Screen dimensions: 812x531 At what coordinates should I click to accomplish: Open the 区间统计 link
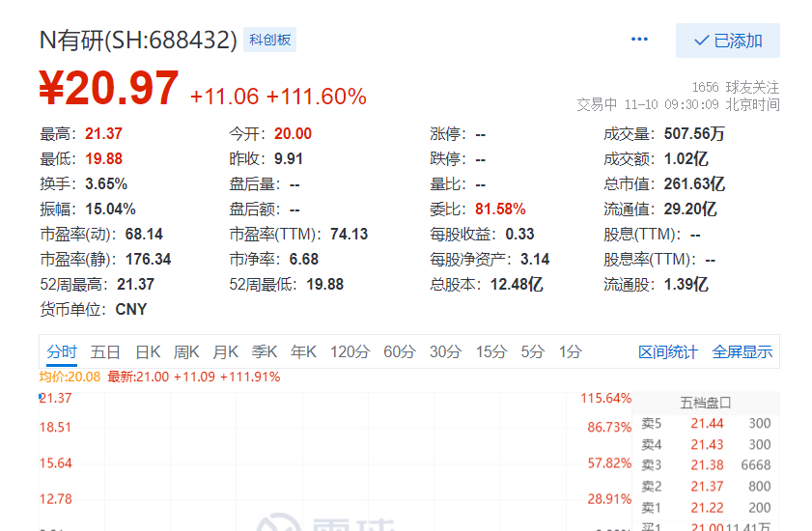click(668, 352)
